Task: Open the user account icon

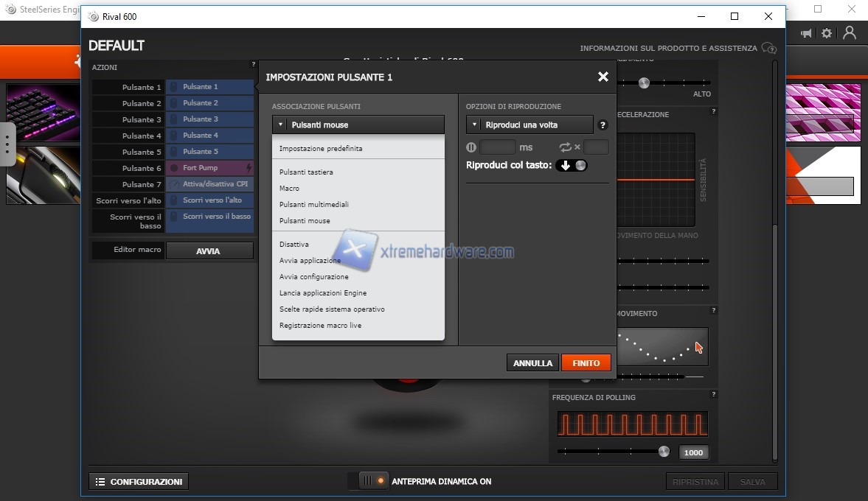Action: (850, 33)
